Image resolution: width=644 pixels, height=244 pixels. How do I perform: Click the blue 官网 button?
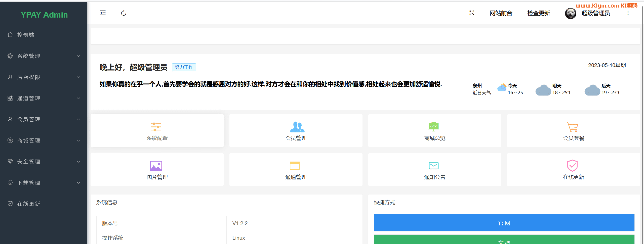coord(504,223)
